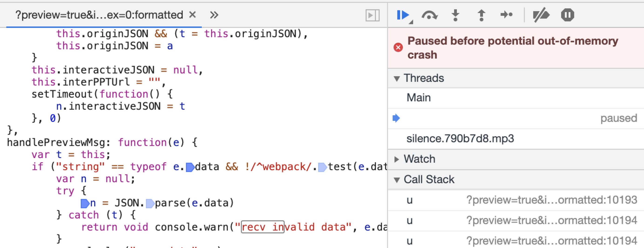This screenshot has height=248, width=644.
Task: Step out of current function
Action: coord(481,15)
